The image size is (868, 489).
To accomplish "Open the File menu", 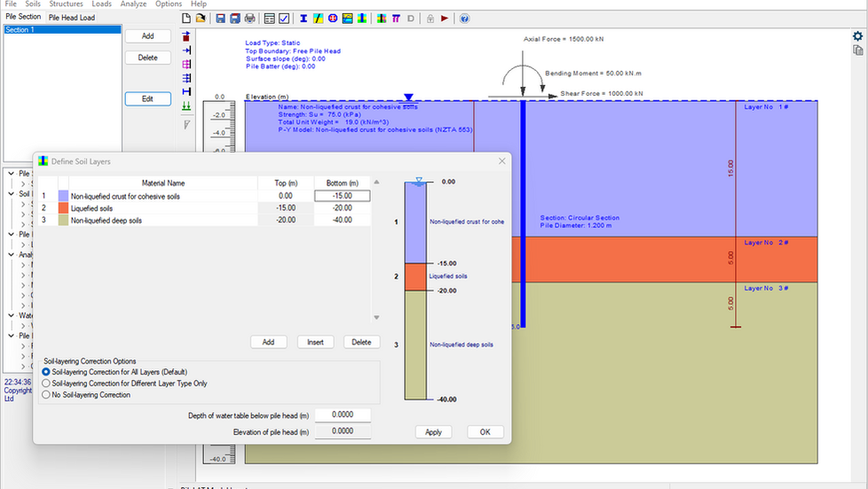I will pos(11,4).
